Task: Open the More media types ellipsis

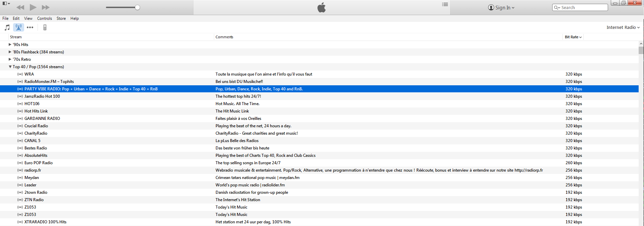Action: click(x=30, y=28)
